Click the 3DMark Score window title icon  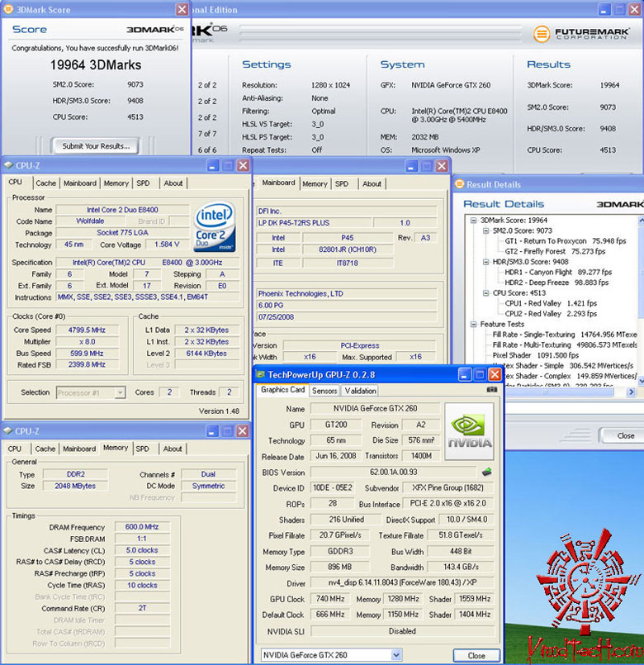[x=8, y=9]
